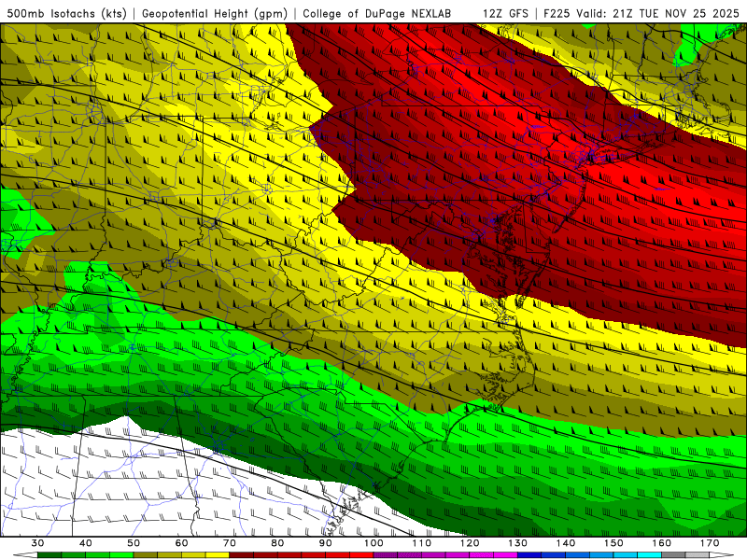Click the magenta swatch below legend value 120
This screenshot has width=747, height=560.
point(482,555)
